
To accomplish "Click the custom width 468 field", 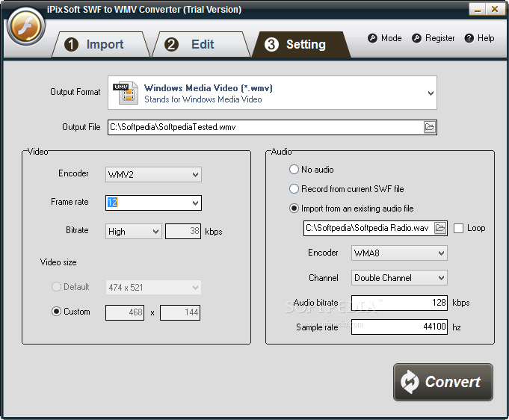I will pyautogui.click(x=125, y=312).
